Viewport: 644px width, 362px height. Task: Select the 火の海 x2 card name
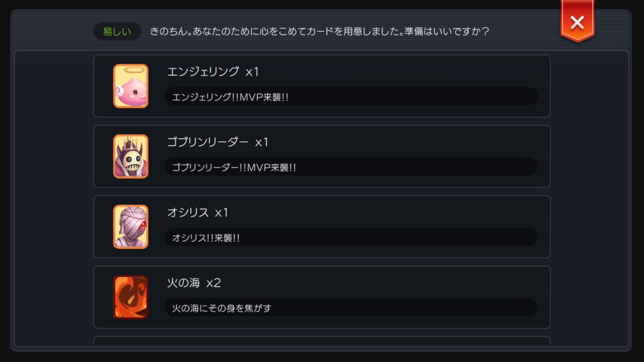194,283
